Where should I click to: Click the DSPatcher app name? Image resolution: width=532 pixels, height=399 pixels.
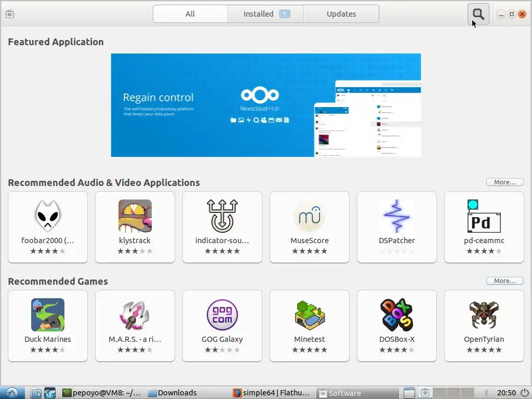coord(396,241)
